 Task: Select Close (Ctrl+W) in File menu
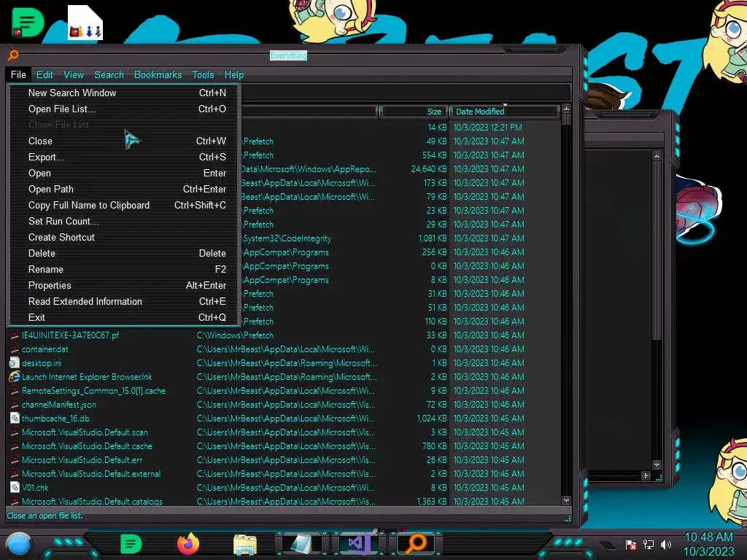[x=124, y=141]
